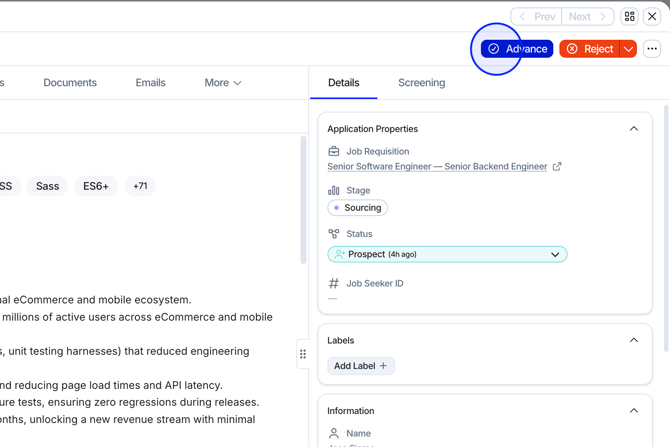This screenshot has width=670, height=447.
Task: Collapse the Application Properties section
Action: pyautogui.click(x=633, y=129)
